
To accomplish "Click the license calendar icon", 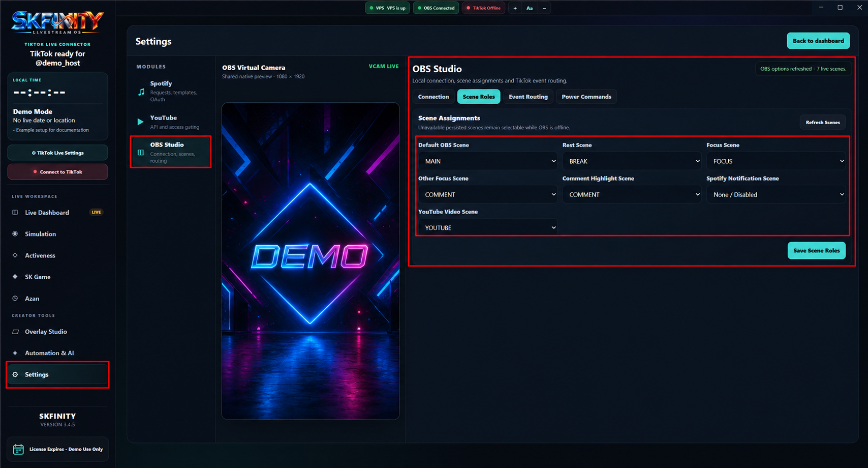I will pyautogui.click(x=18, y=449).
